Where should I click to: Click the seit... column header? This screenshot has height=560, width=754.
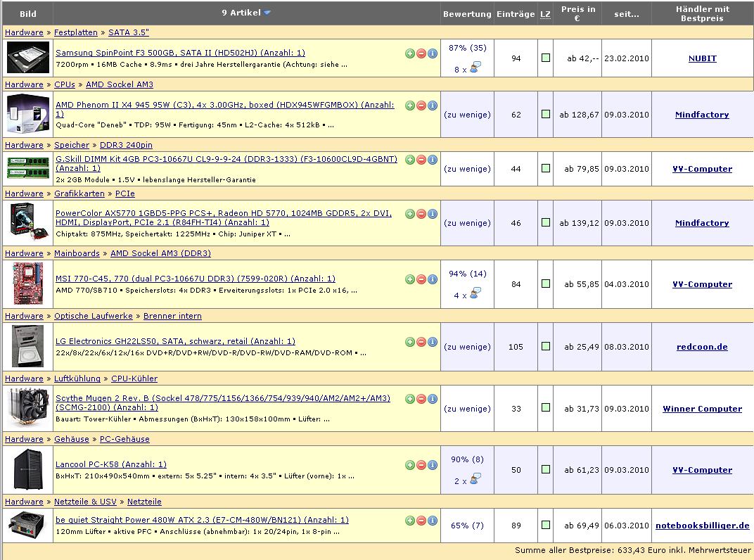click(x=627, y=14)
